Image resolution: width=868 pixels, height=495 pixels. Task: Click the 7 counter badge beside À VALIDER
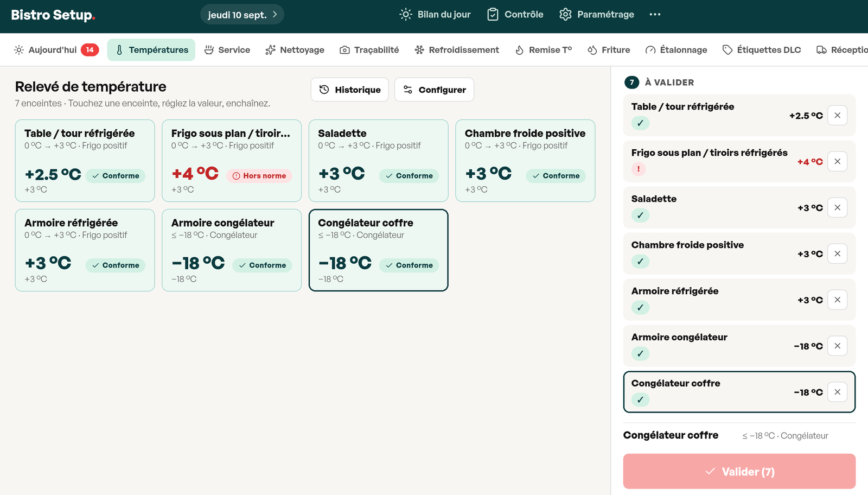coord(631,82)
